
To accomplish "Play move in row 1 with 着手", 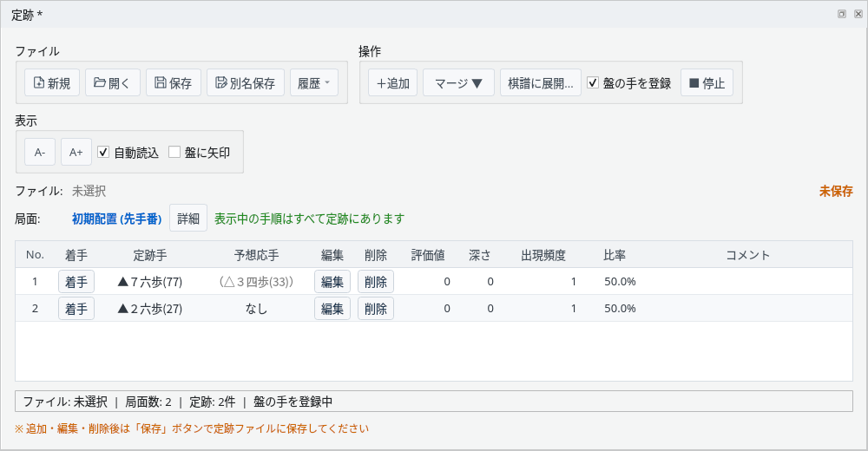I will point(76,282).
